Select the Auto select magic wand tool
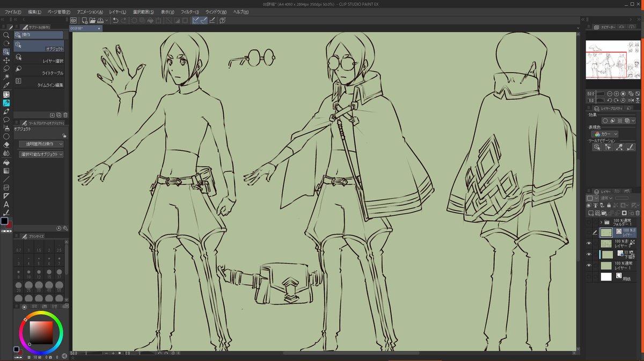 click(6, 77)
